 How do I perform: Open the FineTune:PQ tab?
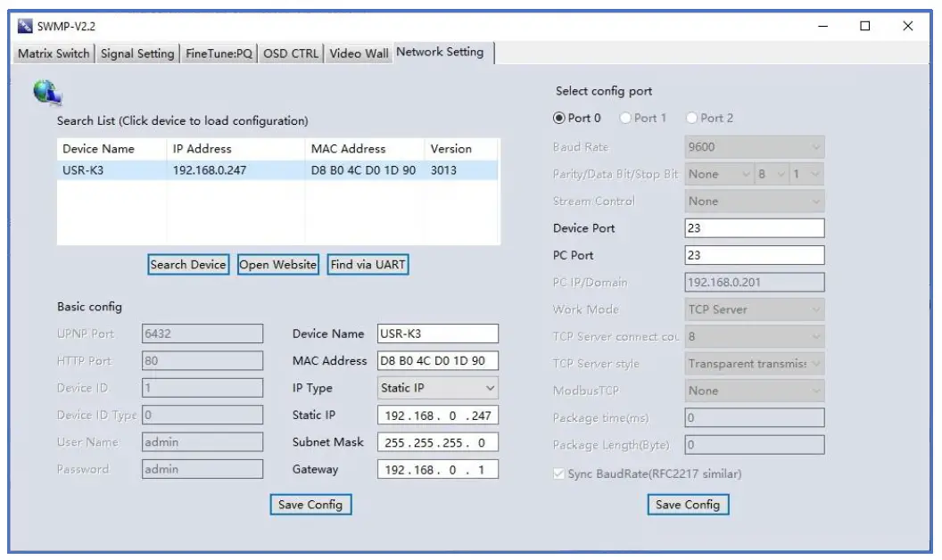(219, 54)
